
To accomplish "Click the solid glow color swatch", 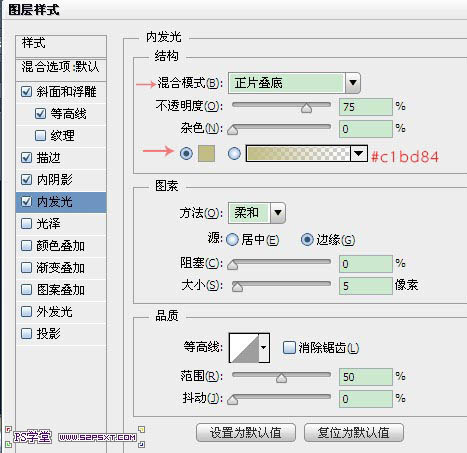I will tap(206, 154).
